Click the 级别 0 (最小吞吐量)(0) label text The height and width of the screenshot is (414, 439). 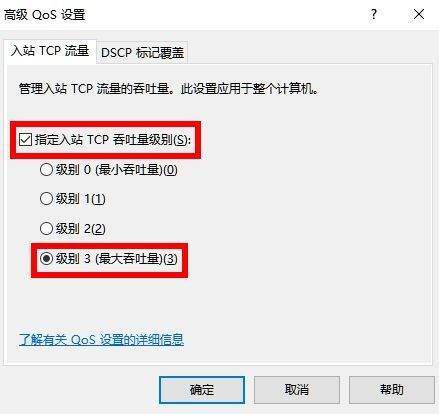click(x=116, y=170)
